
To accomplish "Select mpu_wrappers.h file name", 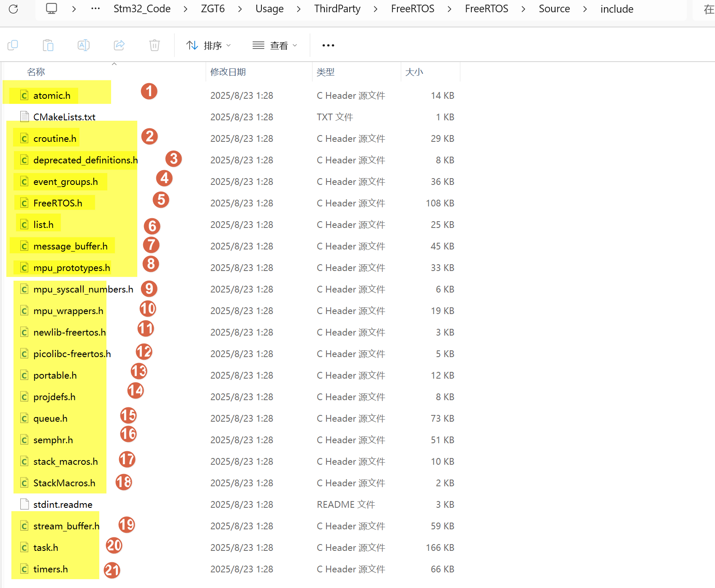I will pyautogui.click(x=68, y=311).
